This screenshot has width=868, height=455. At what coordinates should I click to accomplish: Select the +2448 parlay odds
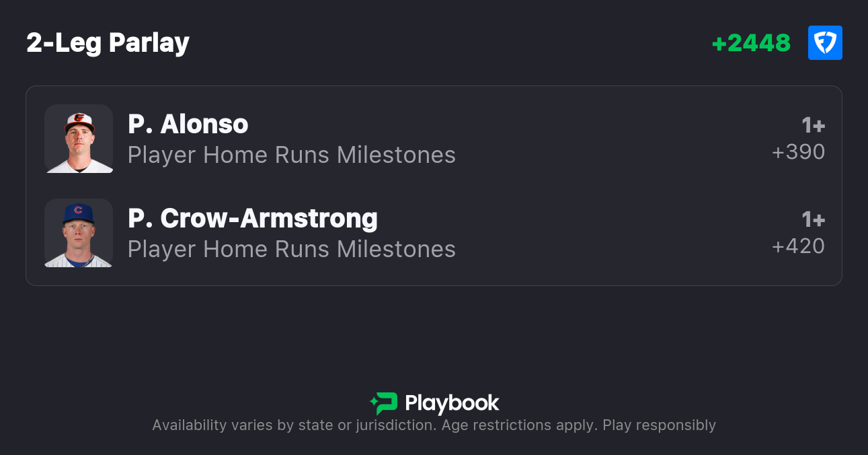pyautogui.click(x=751, y=43)
